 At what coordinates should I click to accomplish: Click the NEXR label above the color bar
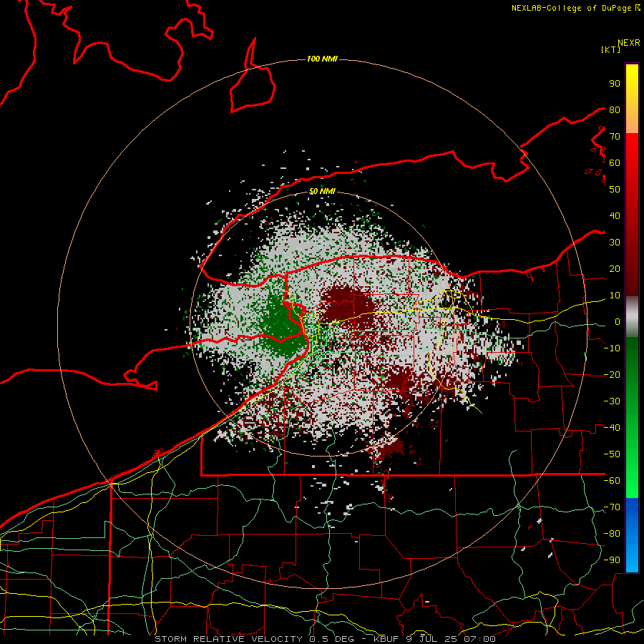pyautogui.click(x=629, y=43)
